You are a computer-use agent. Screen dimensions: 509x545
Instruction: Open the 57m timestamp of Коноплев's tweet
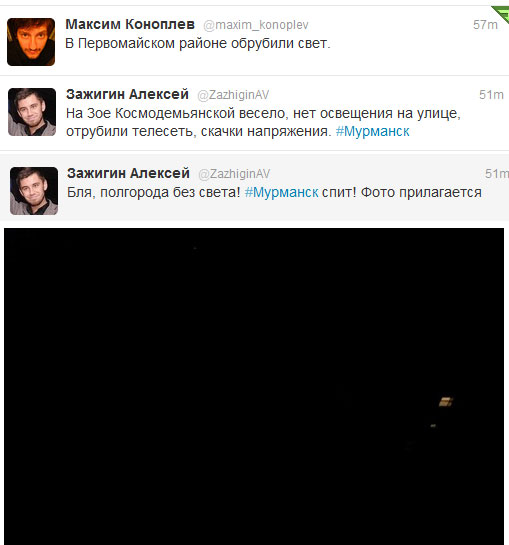tap(485, 25)
